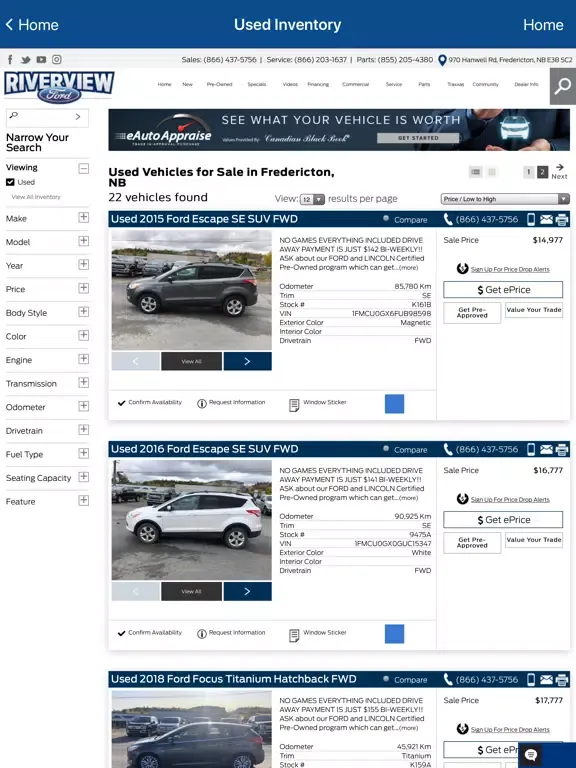
Task: Open Window Sticker for 2016 Escape
Action: tap(317, 633)
